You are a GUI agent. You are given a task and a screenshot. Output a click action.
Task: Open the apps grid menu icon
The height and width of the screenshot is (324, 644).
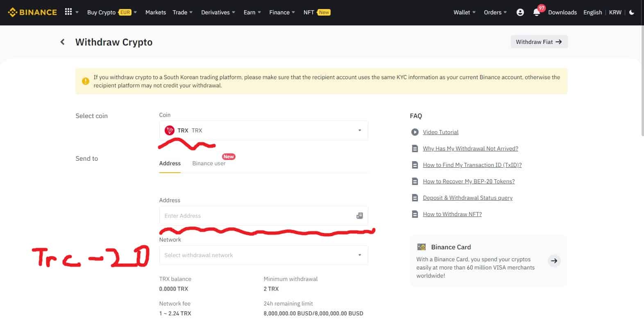[68, 12]
